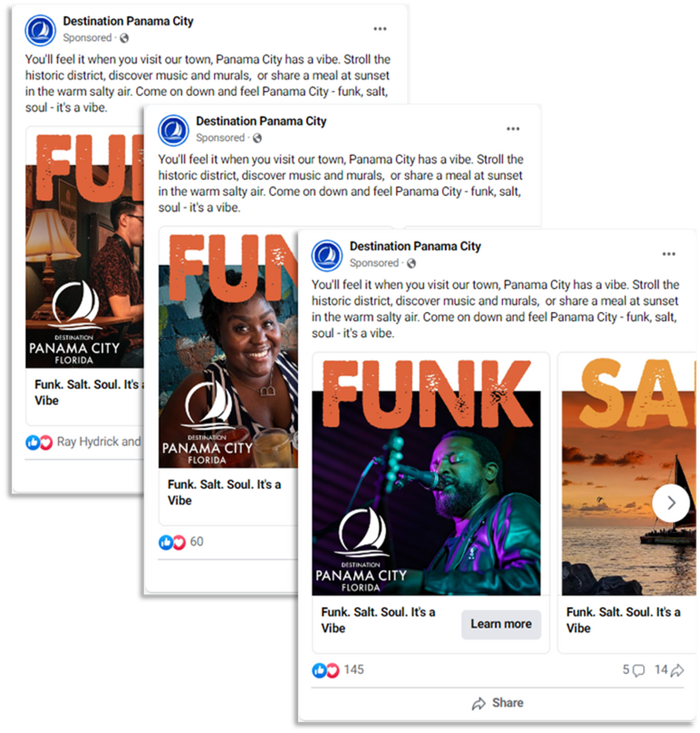Advance the carousel with the right chevron
This screenshot has width=700, height=733.
tap(671, 503)
